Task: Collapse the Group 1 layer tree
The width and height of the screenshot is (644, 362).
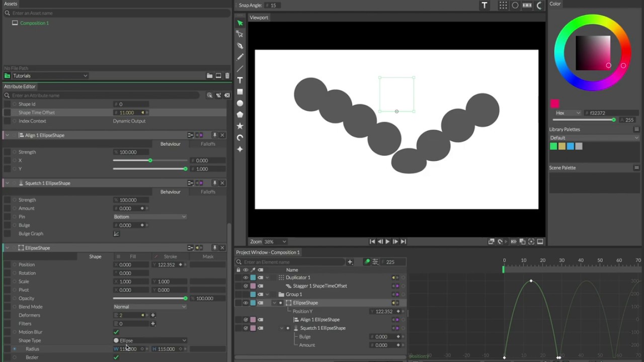Action: coord(267,295)
